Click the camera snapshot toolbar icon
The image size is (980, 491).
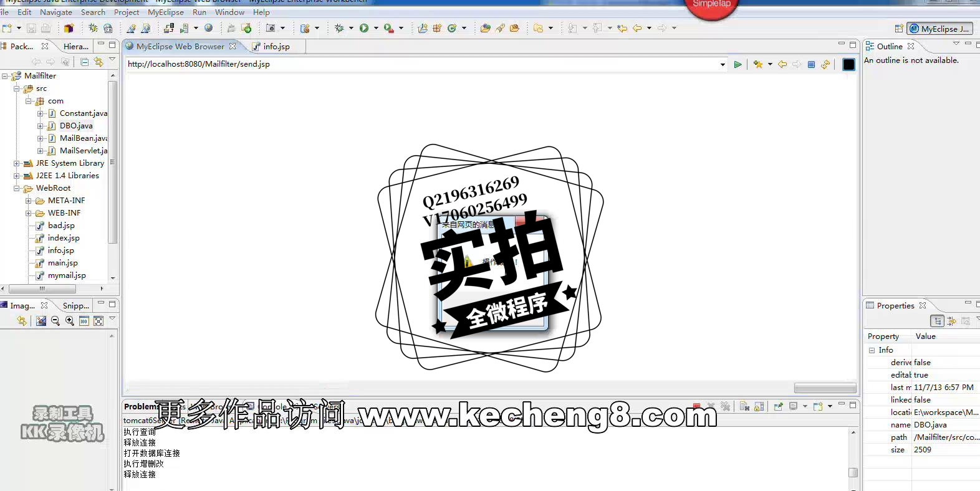coord(271,28)
